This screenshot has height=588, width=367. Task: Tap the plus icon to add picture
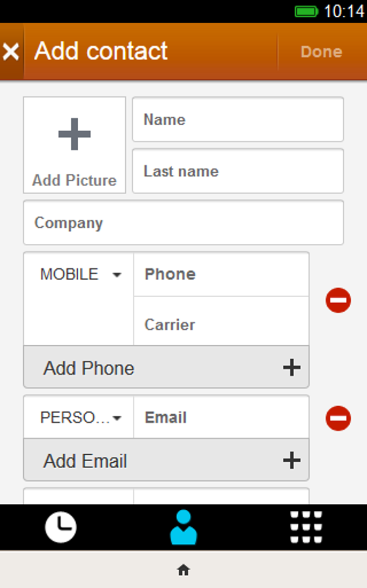click(74, 134)
